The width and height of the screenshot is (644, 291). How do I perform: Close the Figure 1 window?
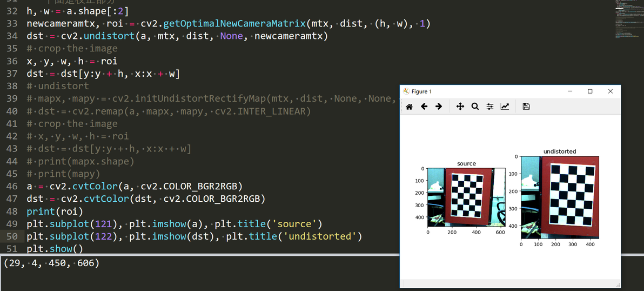(611, 91)
